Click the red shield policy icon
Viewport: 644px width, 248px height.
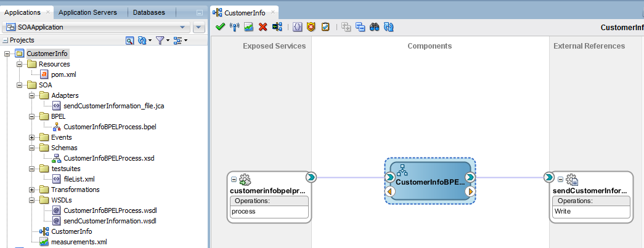(x=311, y=27)
